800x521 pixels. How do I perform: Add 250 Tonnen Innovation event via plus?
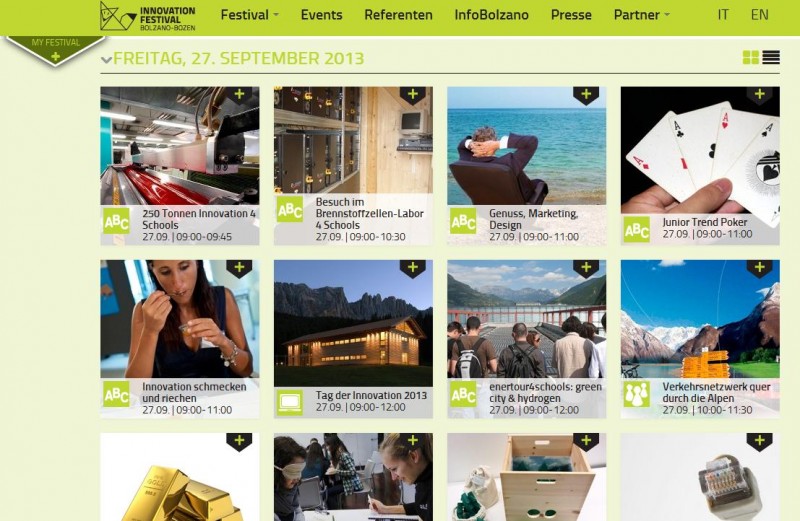(x=239, y=94)
